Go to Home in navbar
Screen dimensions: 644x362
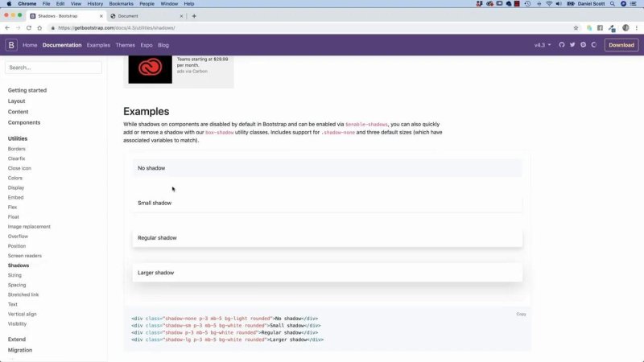[30, 45]
